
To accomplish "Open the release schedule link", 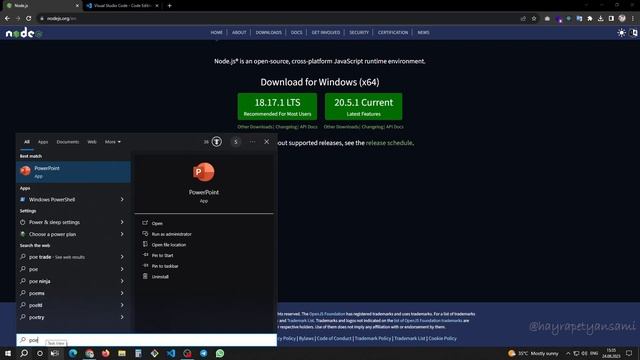I will (x=389, y=143).
